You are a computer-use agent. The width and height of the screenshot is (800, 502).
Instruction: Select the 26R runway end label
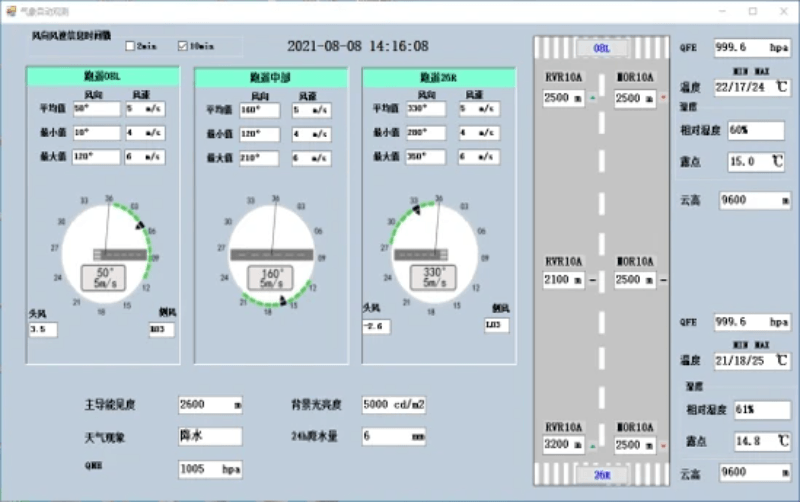tap(601, 474)
